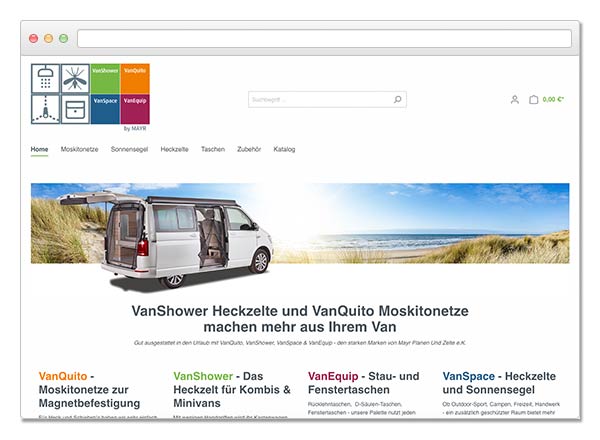Open VanSpace Heckzelte und Sonnensegel heading
The width and height of the screenshot is (600, 440).
[499, 383]
